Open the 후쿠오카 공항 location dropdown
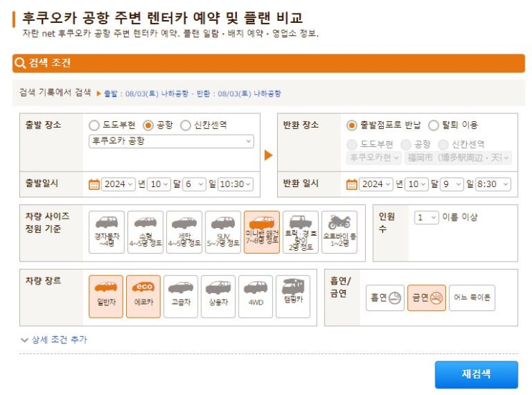532x395 pixels. (171, 141)
